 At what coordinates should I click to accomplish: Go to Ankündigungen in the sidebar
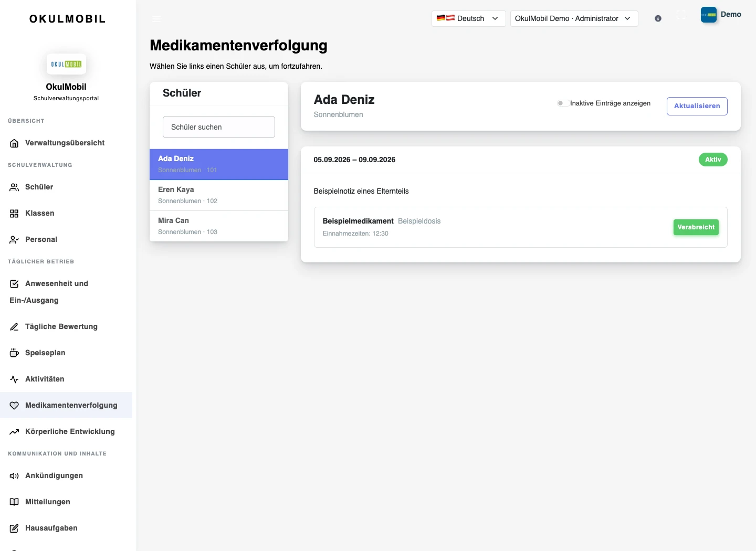click(66, 476)
